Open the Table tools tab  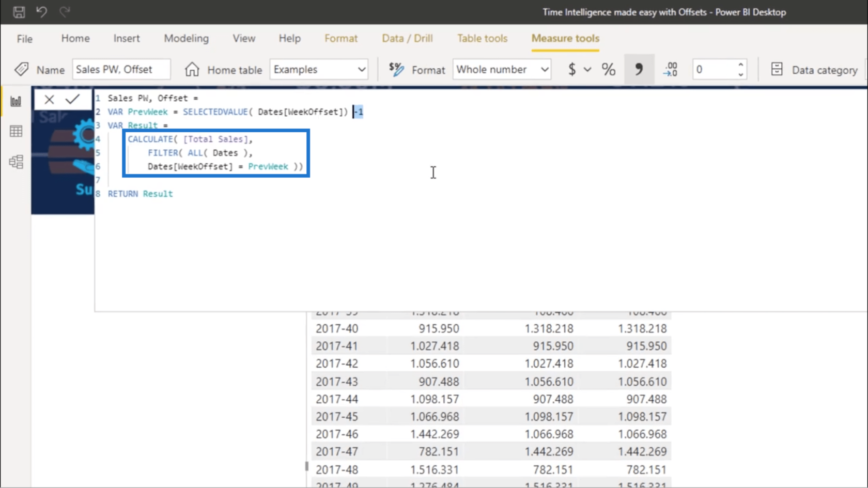(x=482, y=38)
